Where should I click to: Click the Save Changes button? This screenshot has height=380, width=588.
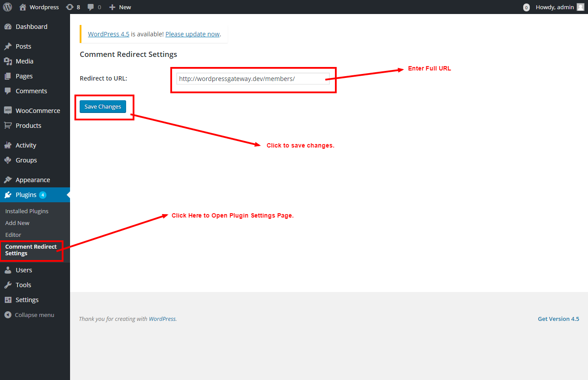pyautogui.click(x=103, y=107)
